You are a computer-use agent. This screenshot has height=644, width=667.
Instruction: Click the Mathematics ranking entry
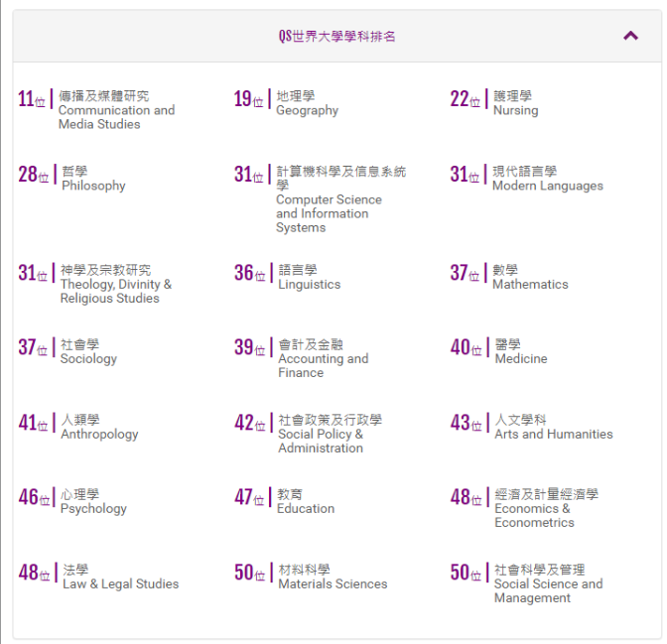pyautogui.click(x=530, y=278)
